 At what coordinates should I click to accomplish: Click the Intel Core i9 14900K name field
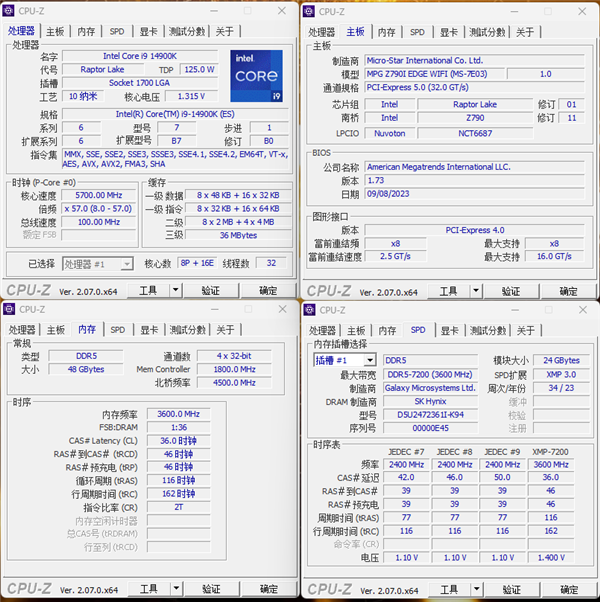click(140, 56)
